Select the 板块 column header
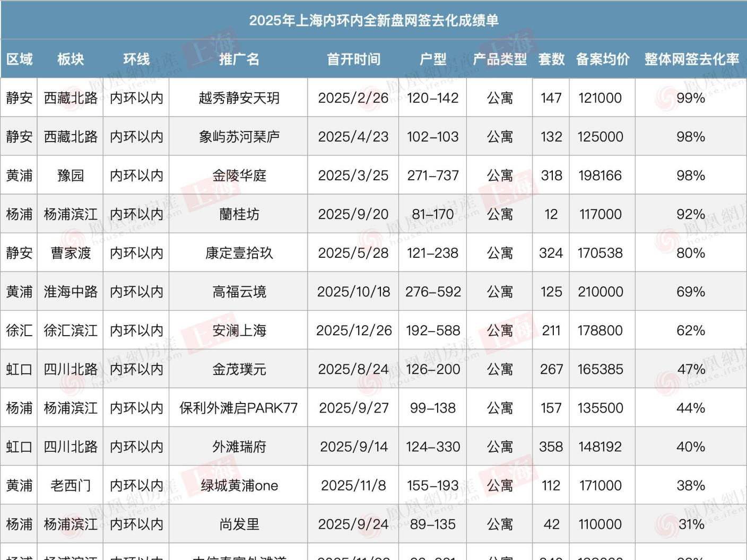Viewport: 747px width, 560px height. pyautogui.click(x=71, y=59)
